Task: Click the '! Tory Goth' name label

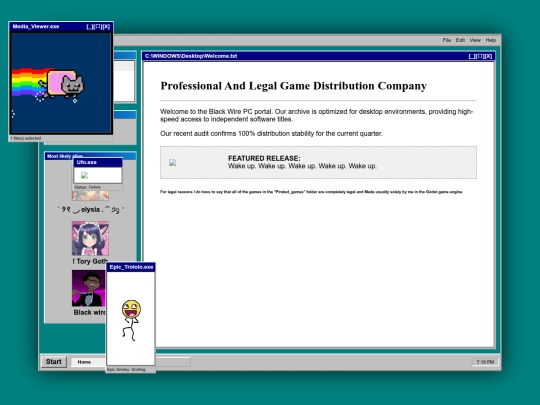Action: tap(90, 261)
